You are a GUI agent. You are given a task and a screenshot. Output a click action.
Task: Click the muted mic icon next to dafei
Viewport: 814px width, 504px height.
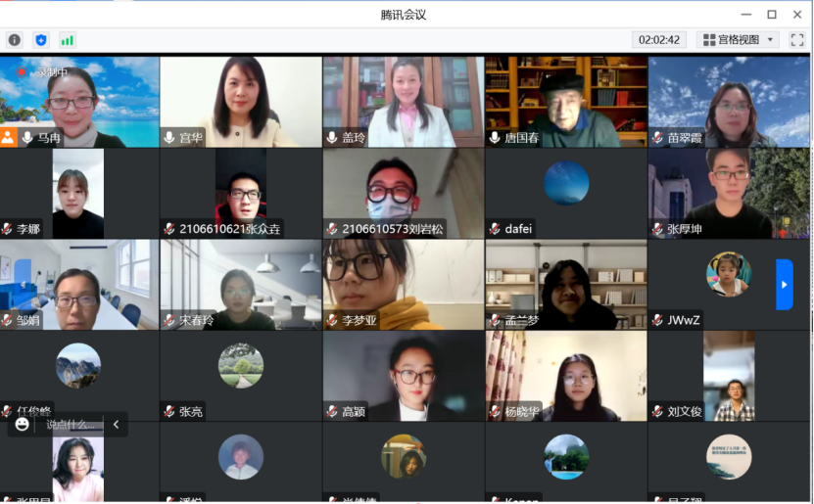tap(495, 229)
